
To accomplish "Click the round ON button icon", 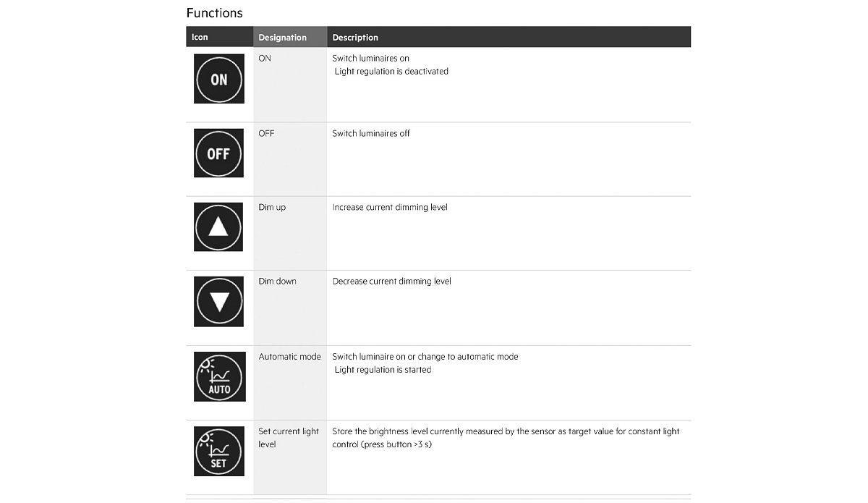I will pos(218,79).
